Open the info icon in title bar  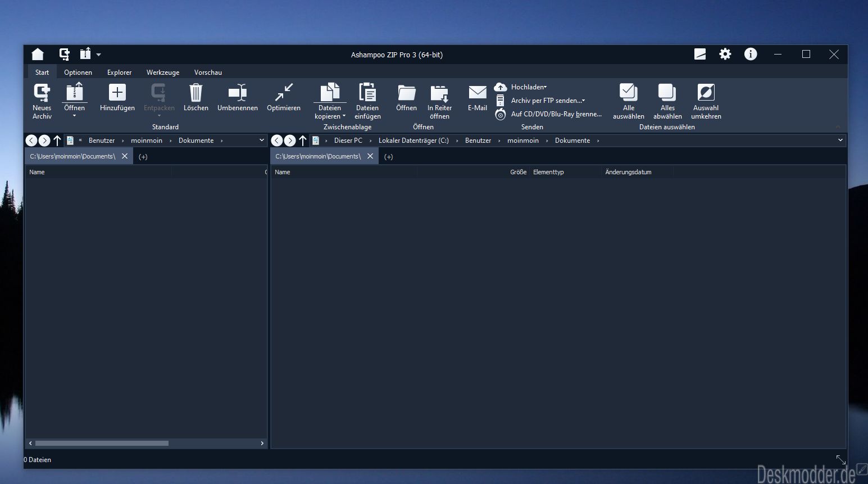coord(751,54)
